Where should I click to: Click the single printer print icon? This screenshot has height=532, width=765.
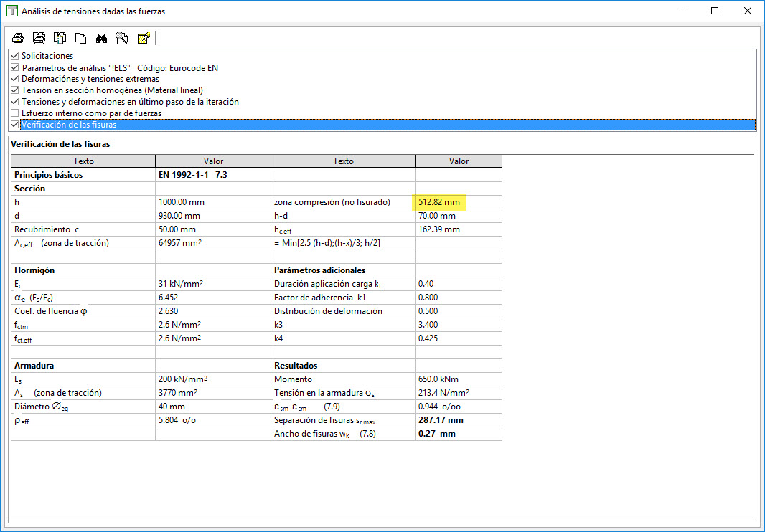(x=18, y=38)
